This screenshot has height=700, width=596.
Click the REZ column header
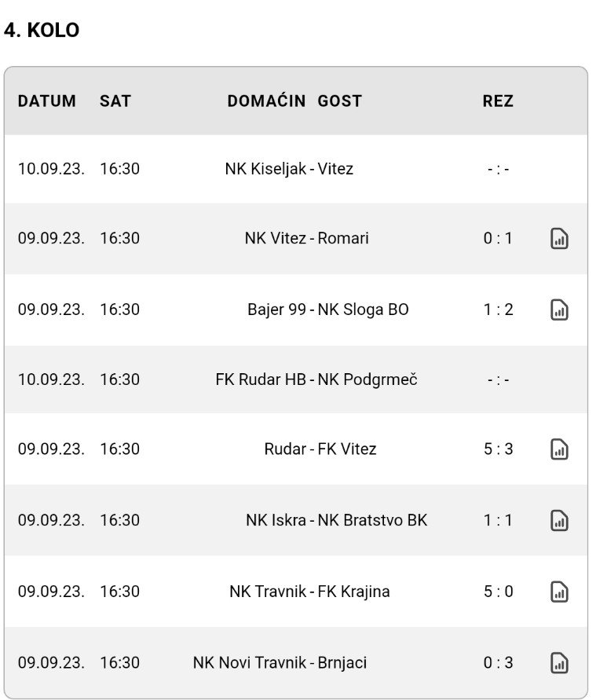point(498,101)
